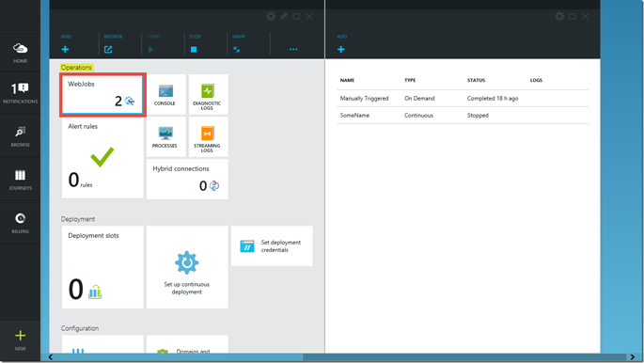Open settings gear on website blade

tap(271, 16)
